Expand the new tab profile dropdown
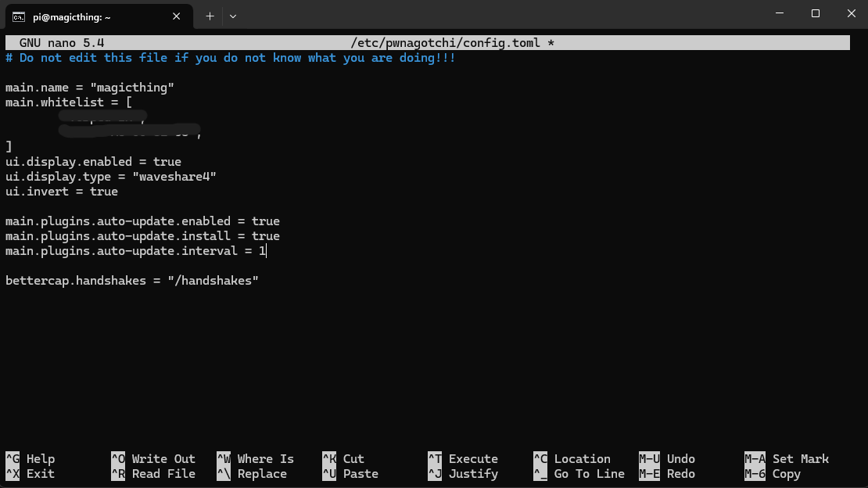 click(233, 16)
